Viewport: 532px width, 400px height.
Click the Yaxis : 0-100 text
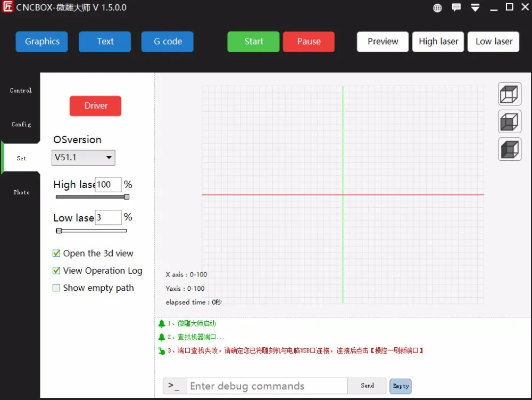(x=185, y=288)
